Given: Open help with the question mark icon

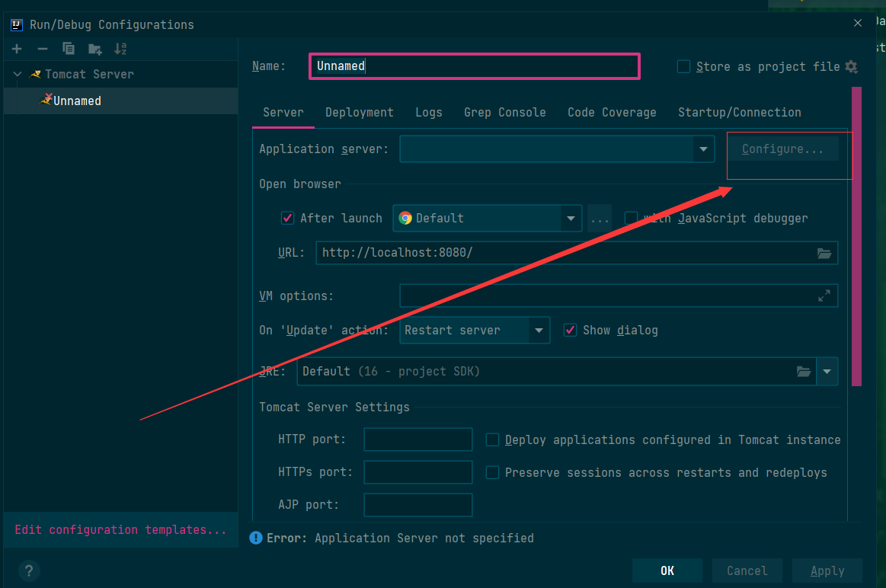Looking at the screenshot, I should [x=29, y=570].
